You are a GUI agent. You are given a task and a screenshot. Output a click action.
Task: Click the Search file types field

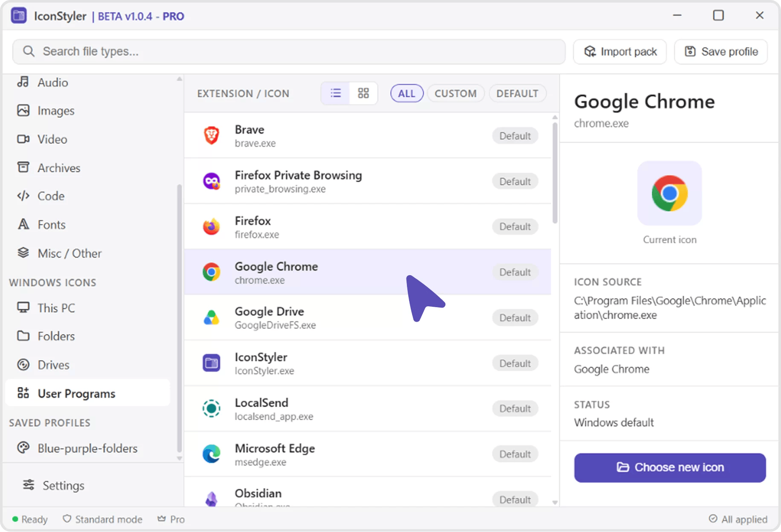[289, 52]
